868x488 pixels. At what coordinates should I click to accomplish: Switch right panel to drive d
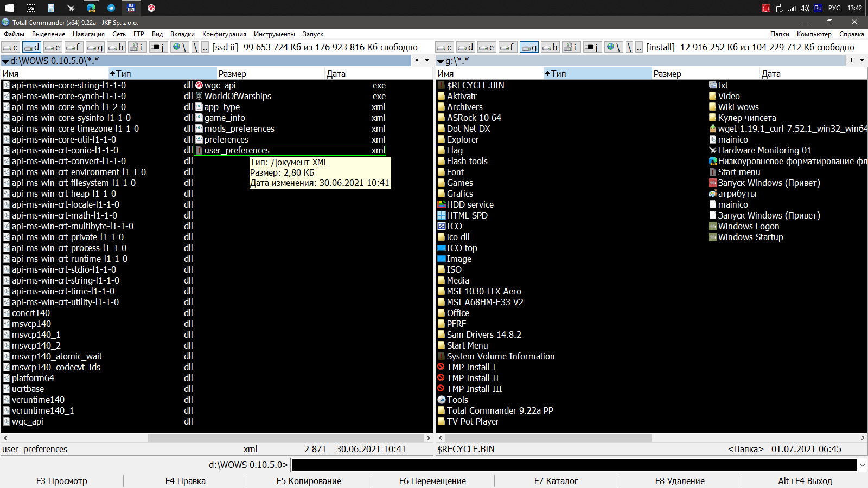coord(466,47)
